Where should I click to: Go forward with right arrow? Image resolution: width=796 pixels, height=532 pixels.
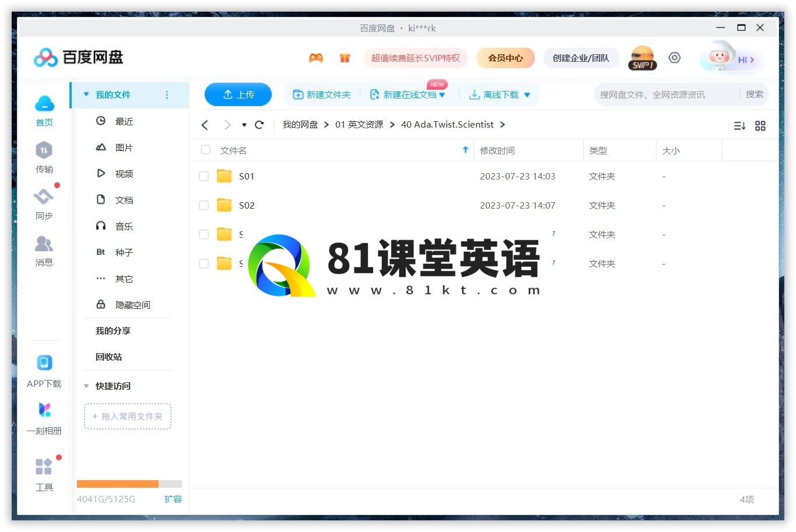227,125
